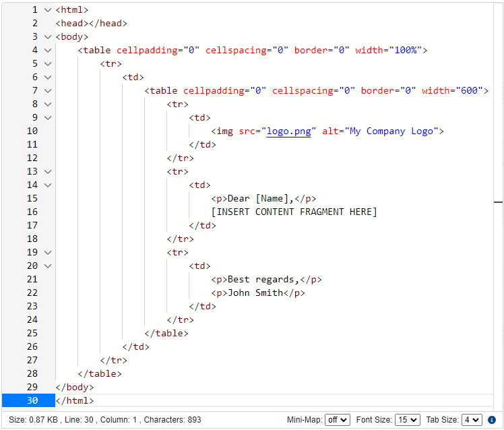Image resolution: width=504 pixels, height=430 pixels.
Task: Open the Tab Size dropdown
Action: 472,420
